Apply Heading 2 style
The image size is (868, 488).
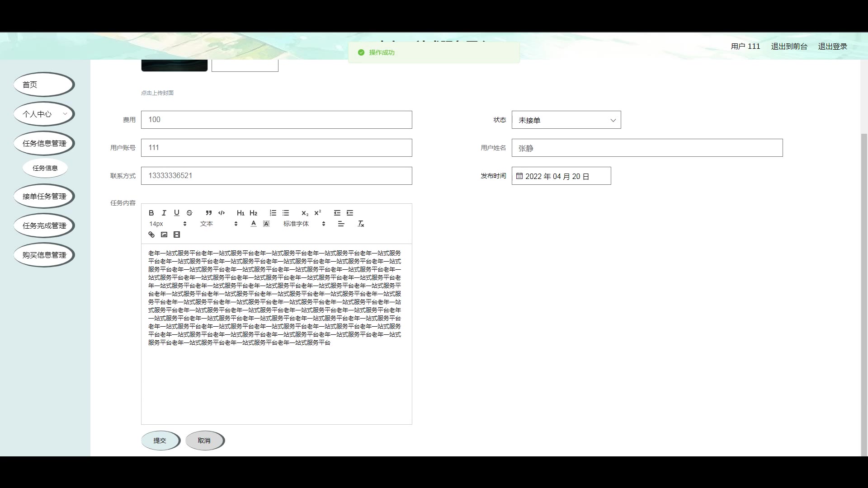(x=253, y=213)
